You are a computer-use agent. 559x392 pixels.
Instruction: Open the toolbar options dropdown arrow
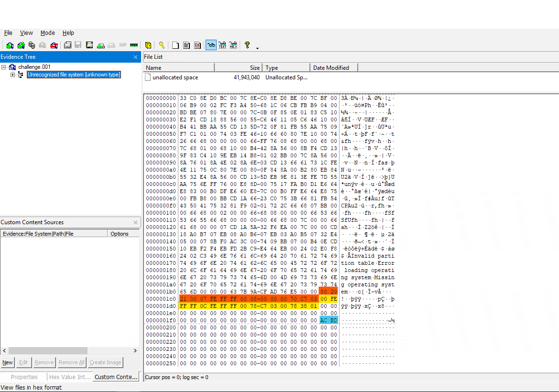point(257,48)
